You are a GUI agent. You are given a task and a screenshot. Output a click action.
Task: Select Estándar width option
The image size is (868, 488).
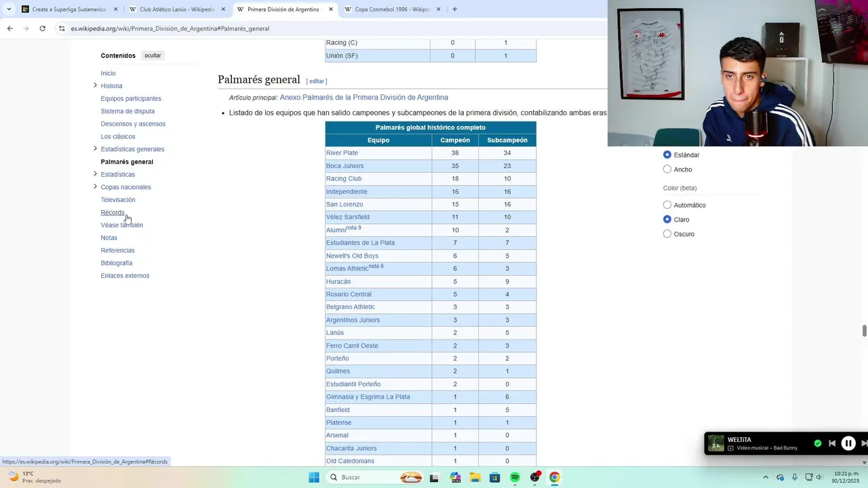pos(667,155)
